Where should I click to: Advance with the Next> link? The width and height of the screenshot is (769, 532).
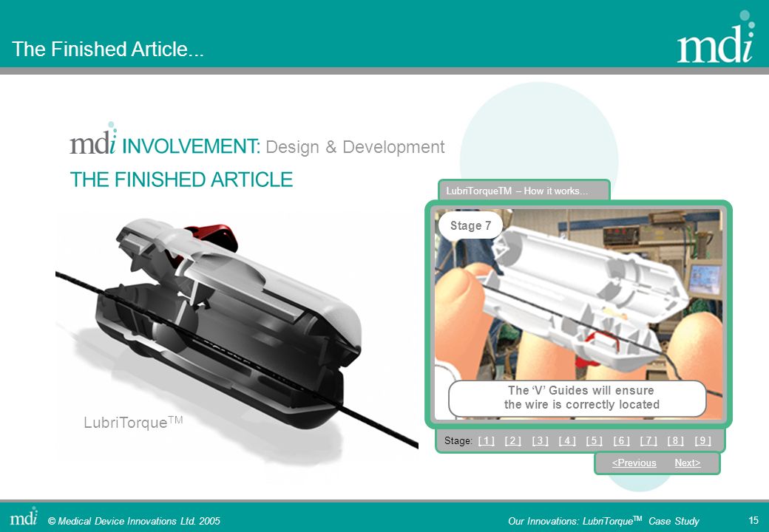(687, 463)
